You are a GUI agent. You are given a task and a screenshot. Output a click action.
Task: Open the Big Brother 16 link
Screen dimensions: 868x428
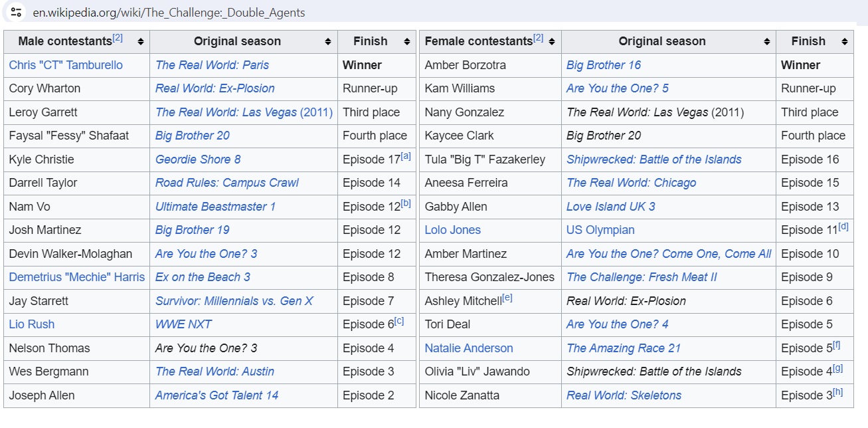pos(604,65)
